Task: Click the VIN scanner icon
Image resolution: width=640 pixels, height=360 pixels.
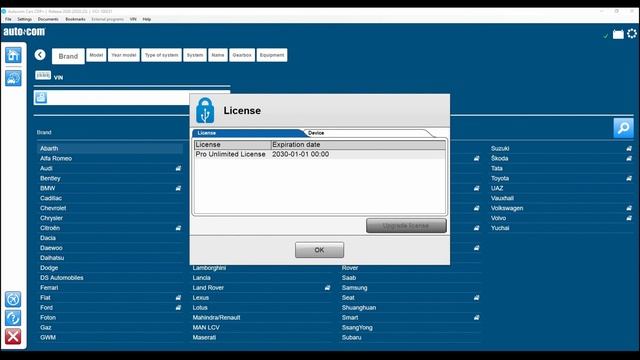Action: 43,76
